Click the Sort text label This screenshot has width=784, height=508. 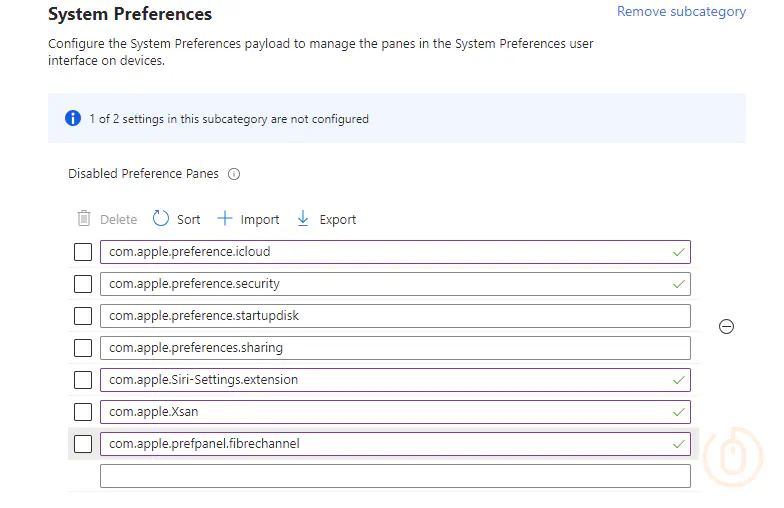coord(188,220)
